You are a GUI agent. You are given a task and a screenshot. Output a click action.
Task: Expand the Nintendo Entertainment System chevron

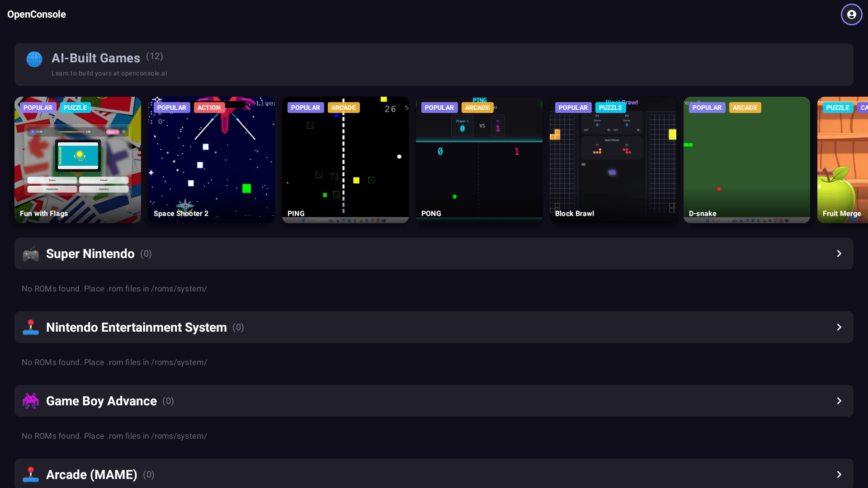[839, 328]
